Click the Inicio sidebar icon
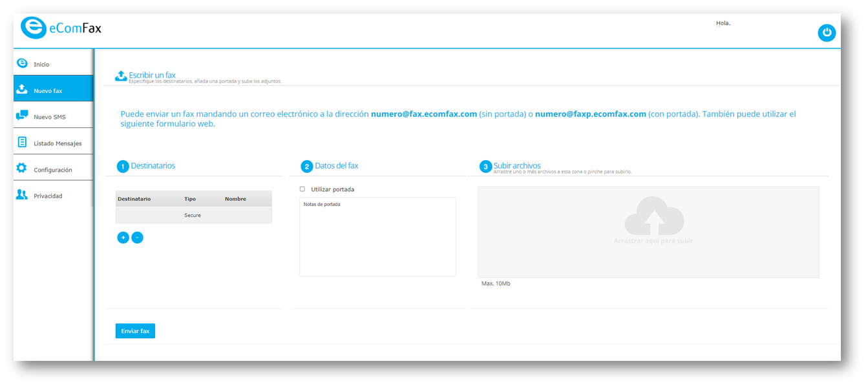Viewport: 868px width, 388px height. pos(22,63)
